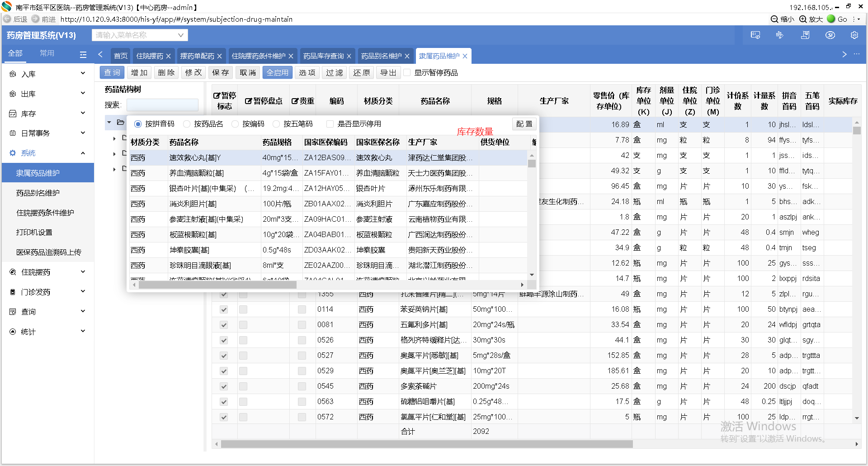The height and width of the screenshot is (466, 868).
Task: Close the 药品别名维护 tab
Action: 407,56
